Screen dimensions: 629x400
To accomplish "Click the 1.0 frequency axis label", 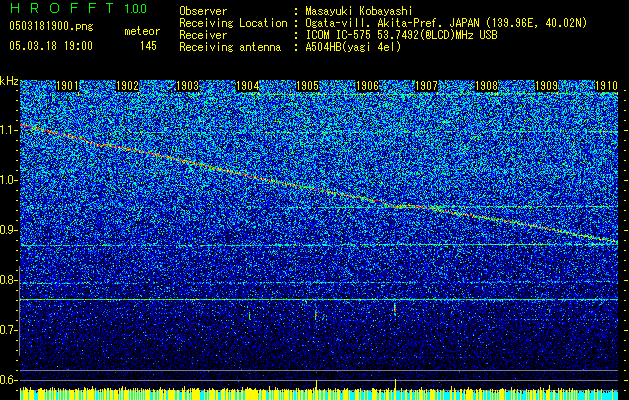I will point(9,180).
